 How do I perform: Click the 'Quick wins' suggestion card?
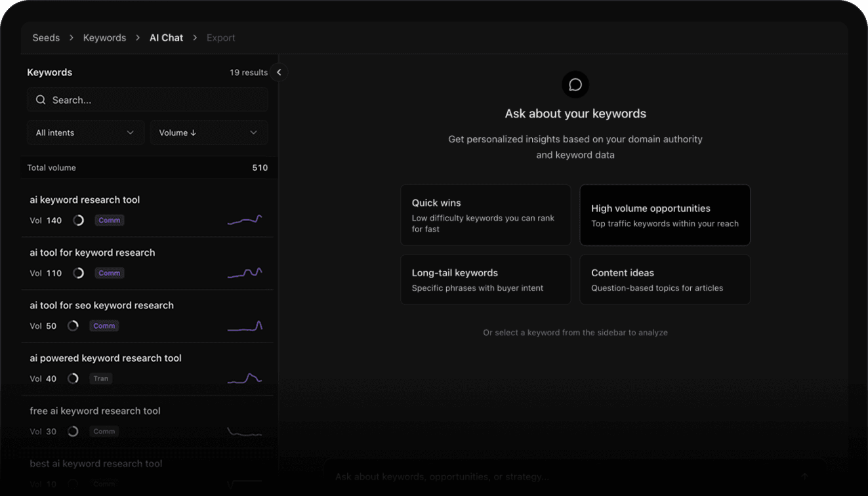tap(486, 215)
